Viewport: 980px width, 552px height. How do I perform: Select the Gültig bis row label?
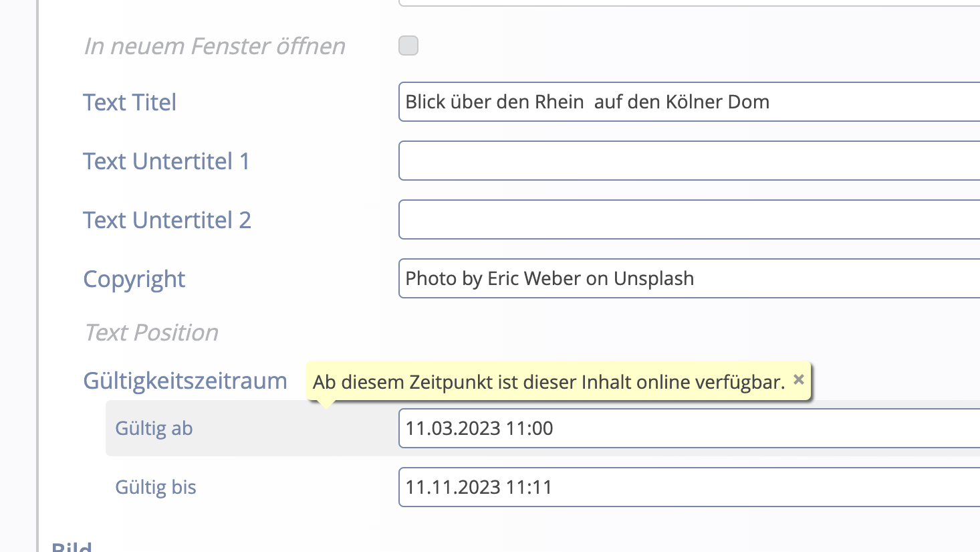pyautogui.click(x=156, y=487)
